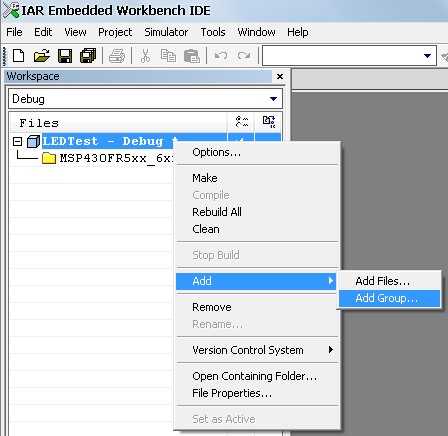Click the Copy toolbar icon

(x=168, y=56)
